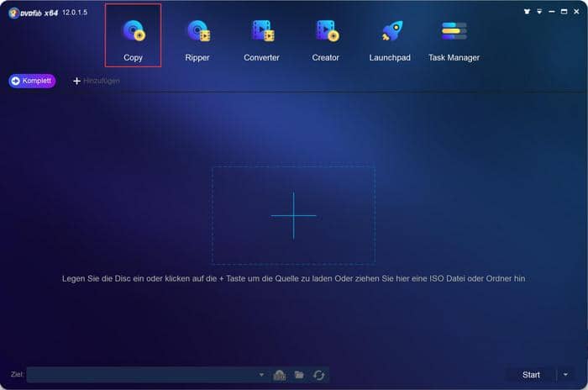Screen dimensions: 588x390
Task: Click the refresh icon beside folder
Action: click(318, 375)
